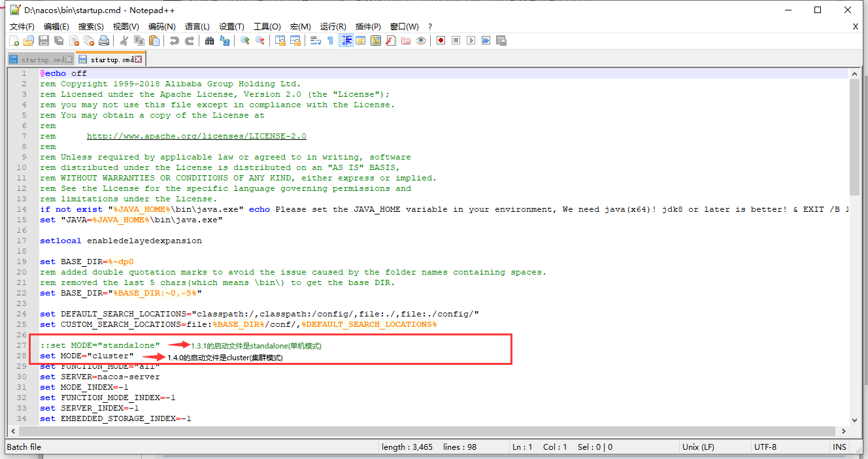Click the Print icon in toolbar
This screenshot has height=459, width=868.
(x=104, y=41)
